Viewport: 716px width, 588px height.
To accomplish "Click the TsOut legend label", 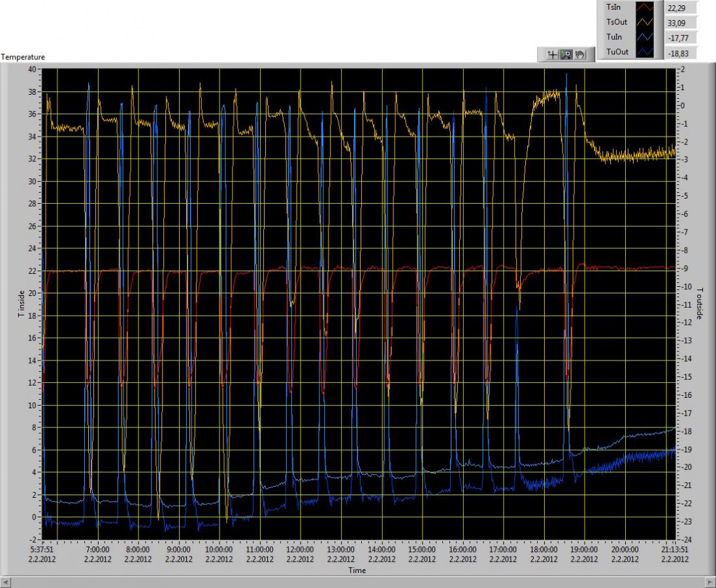I will [x=617, y=22].
